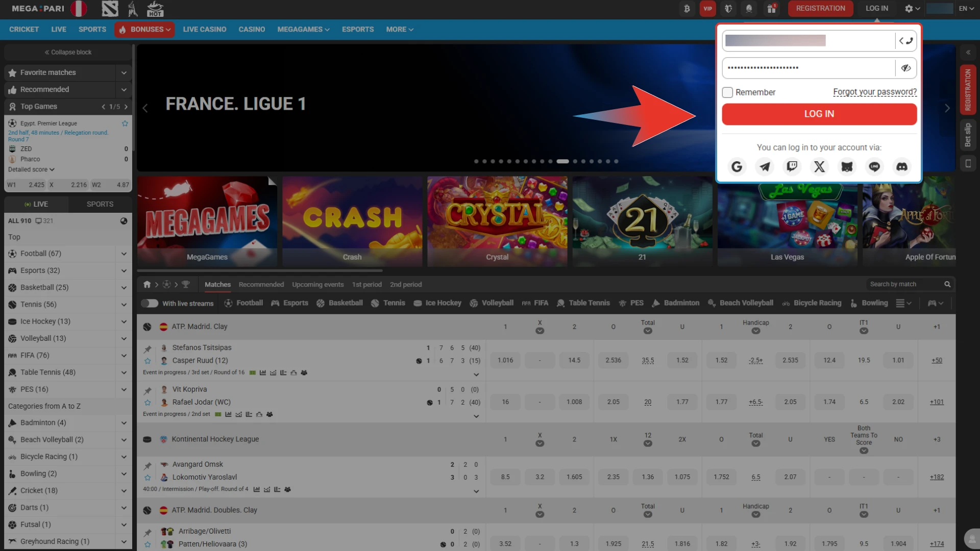The image size is (980, 551).
Task: Click the red LOG IN button
Action: (819, 114)
